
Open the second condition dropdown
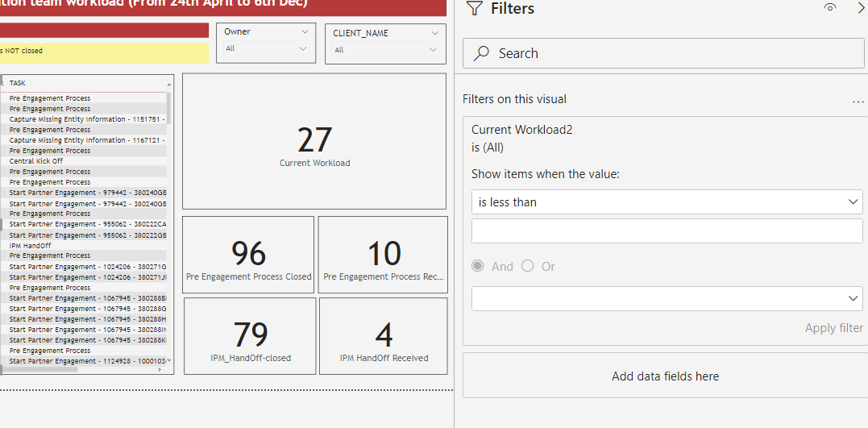tap(667, 298)
